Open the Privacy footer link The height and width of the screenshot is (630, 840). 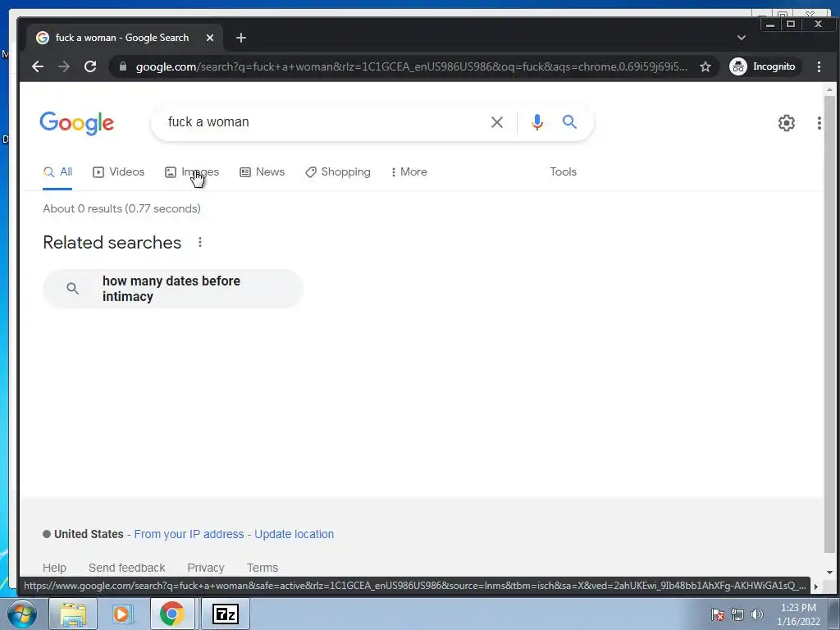(x=206, y=568)
